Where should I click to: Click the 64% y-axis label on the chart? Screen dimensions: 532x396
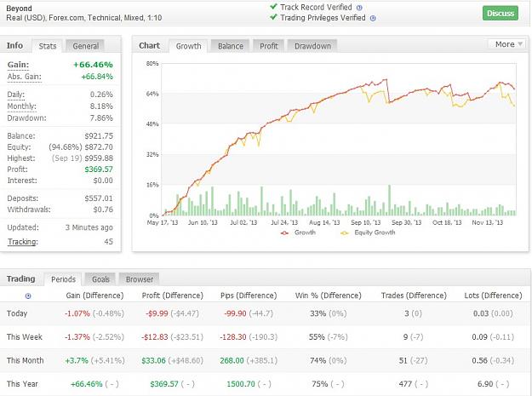coord(152,94)
